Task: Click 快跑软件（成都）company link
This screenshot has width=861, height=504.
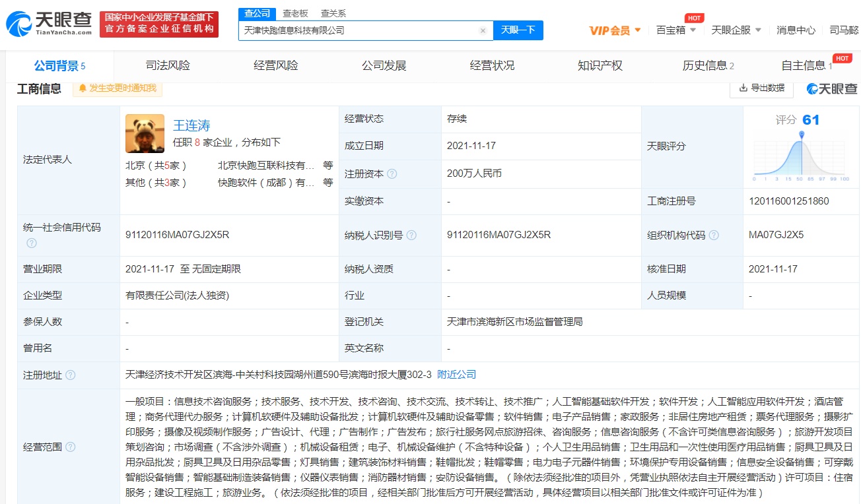Action: coord(266,183)
